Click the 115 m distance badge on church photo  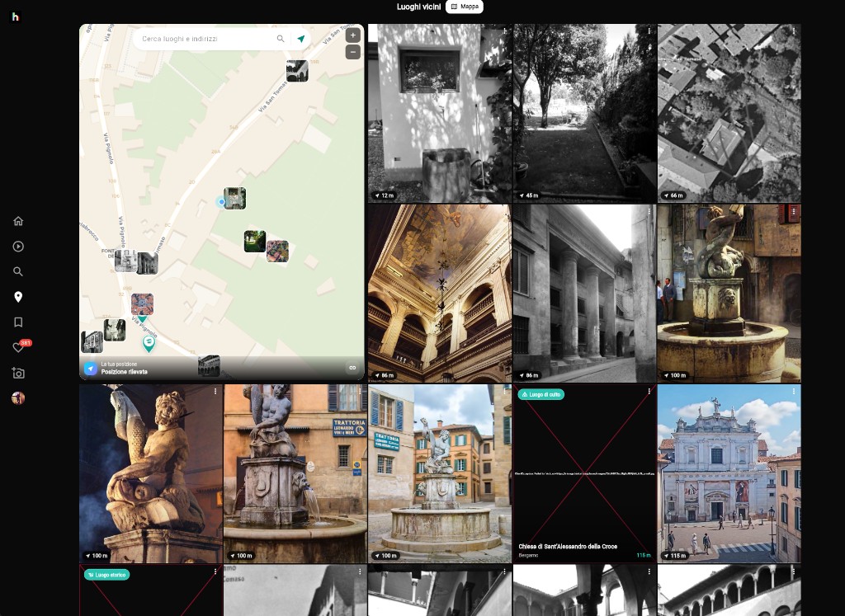point(675,556)
